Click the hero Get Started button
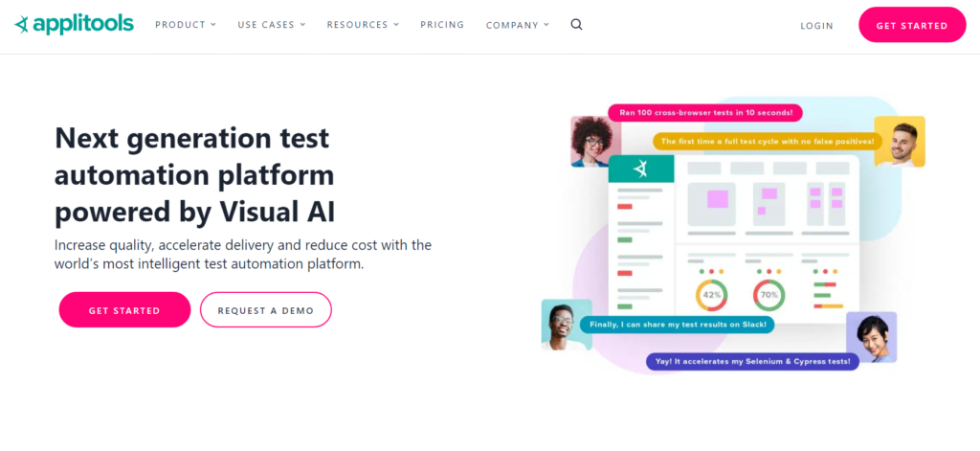The width and height of the screenshot is (980, 451). click(124, 310)
